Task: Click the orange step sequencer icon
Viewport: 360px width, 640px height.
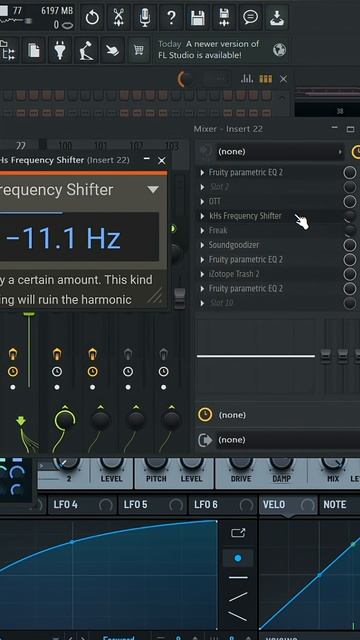Action: [x=266, y=78]
